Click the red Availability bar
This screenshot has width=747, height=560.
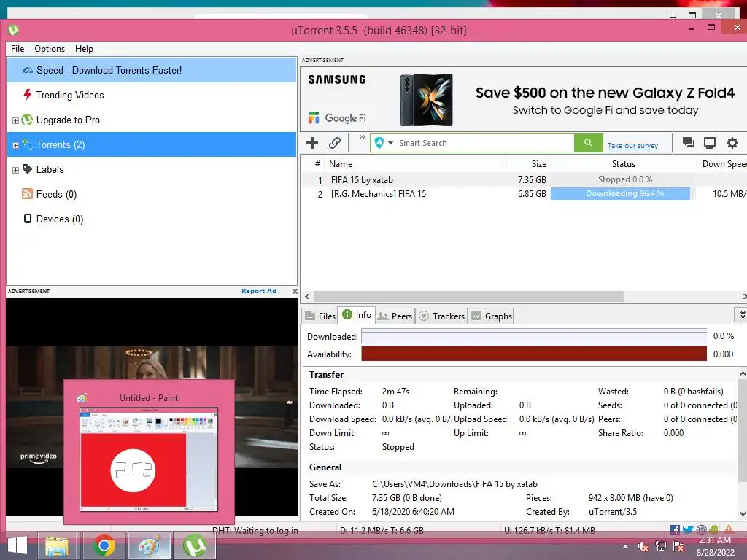coord(533,354)
